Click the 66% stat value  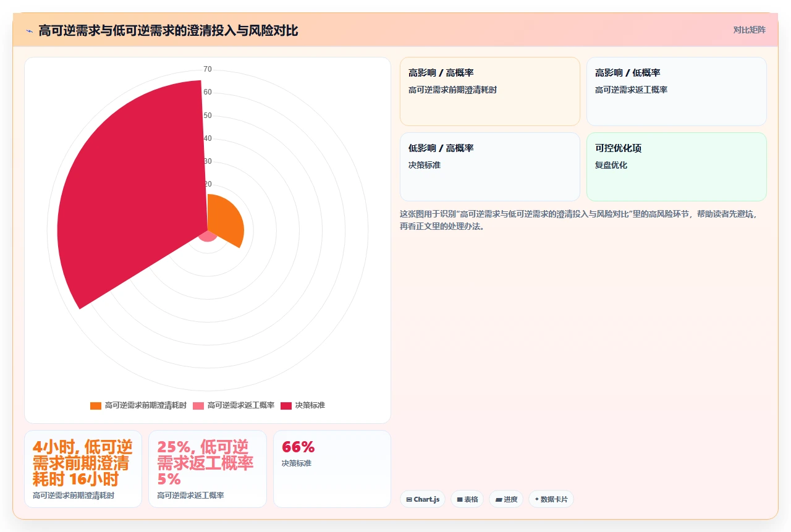pyautogui.click(x=298, y=447)
